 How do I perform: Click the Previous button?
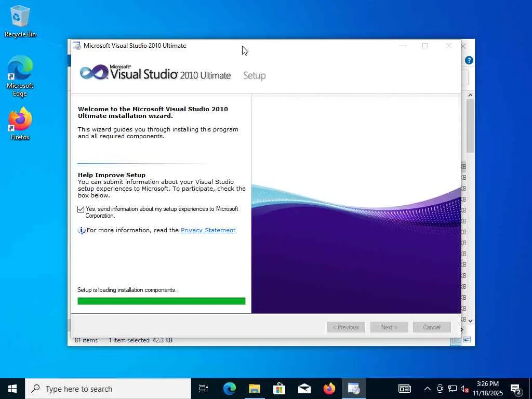click(x=346, y=327)
